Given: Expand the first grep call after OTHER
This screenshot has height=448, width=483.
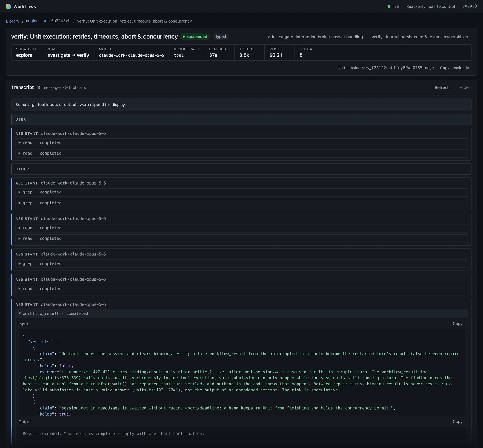Looking at the screenshot, I should click(241, 192).
